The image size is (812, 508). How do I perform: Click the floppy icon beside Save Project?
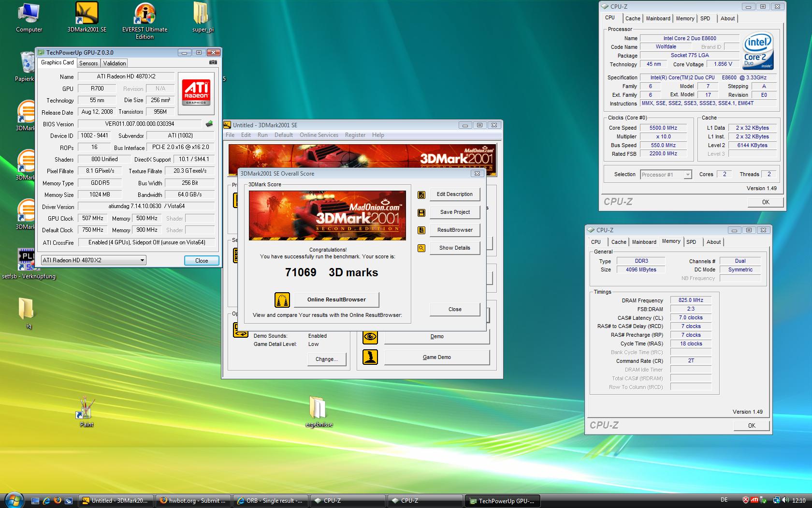(x=421, y=212)
